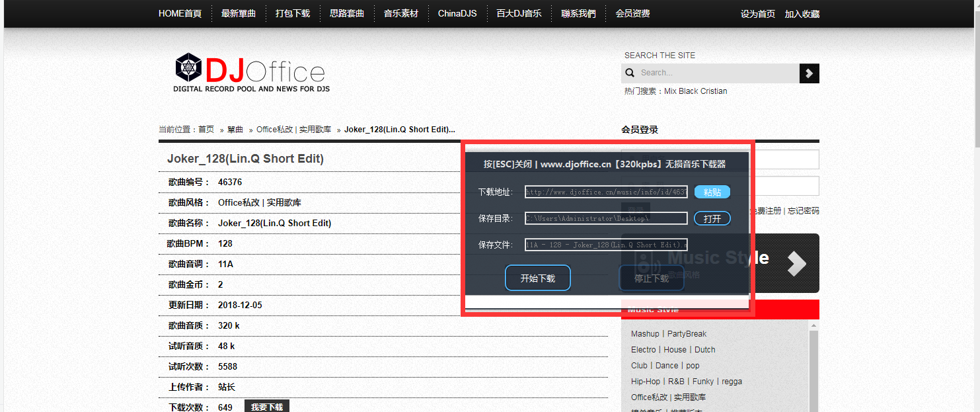Click the DJOffice hexagon logo
Image resolution: width=980 pixels, height=412 pixels.
click(x=188, y=67)
